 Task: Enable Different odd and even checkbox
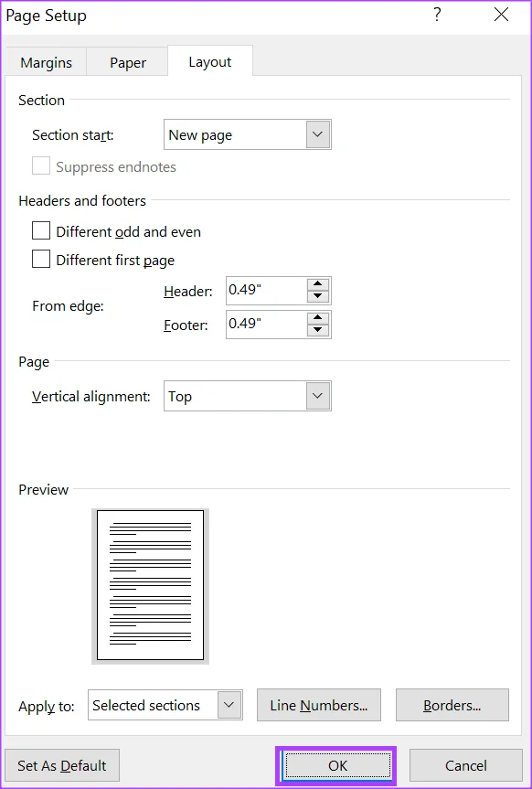point(41,231)
